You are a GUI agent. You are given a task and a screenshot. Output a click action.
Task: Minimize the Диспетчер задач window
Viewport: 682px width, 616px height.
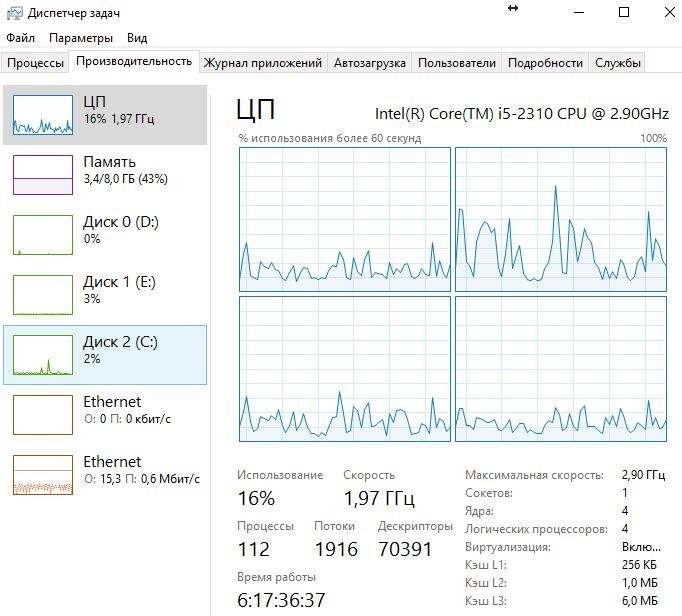click(x=579, y=12)
